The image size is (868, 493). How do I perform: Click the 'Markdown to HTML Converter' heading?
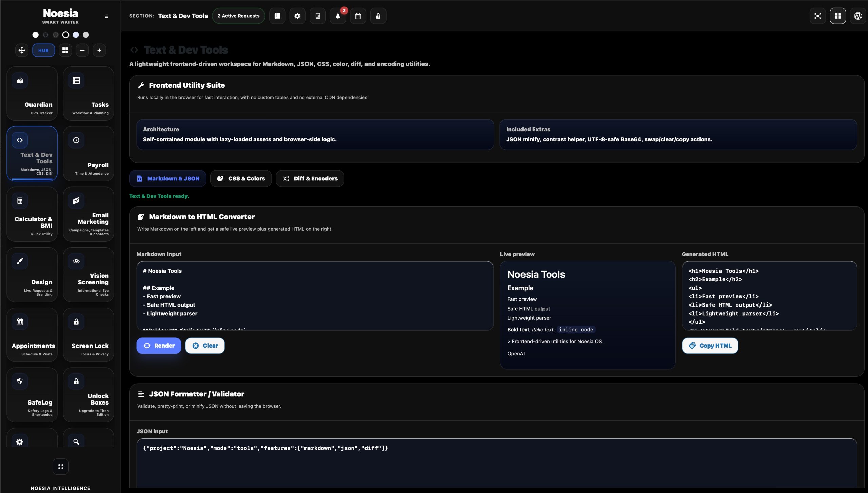[x=201, y=217]
